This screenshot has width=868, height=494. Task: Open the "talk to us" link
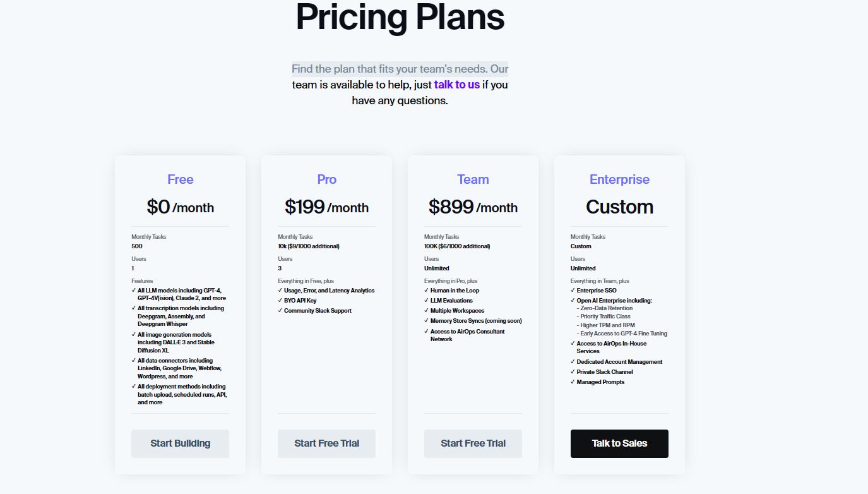coord(456,85)
